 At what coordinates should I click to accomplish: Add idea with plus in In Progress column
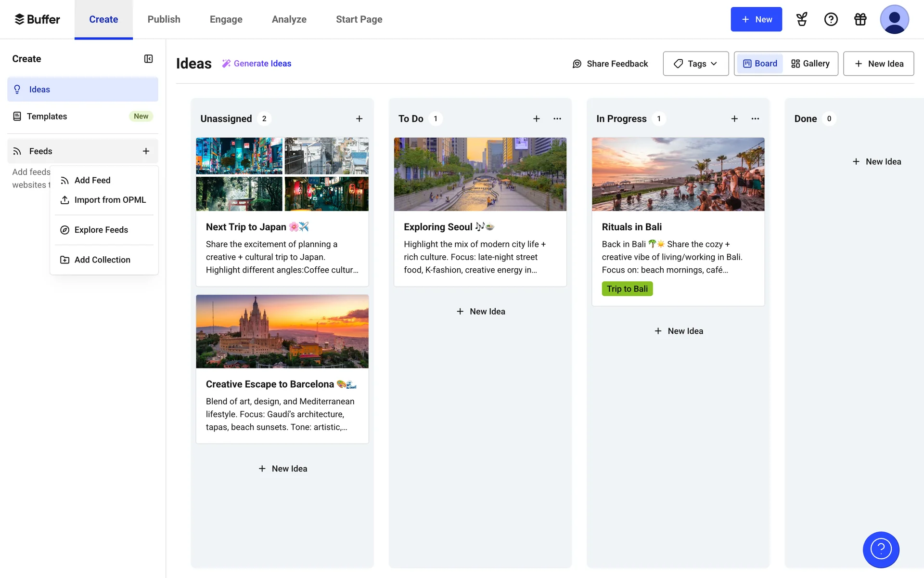[x=734, y=118]
